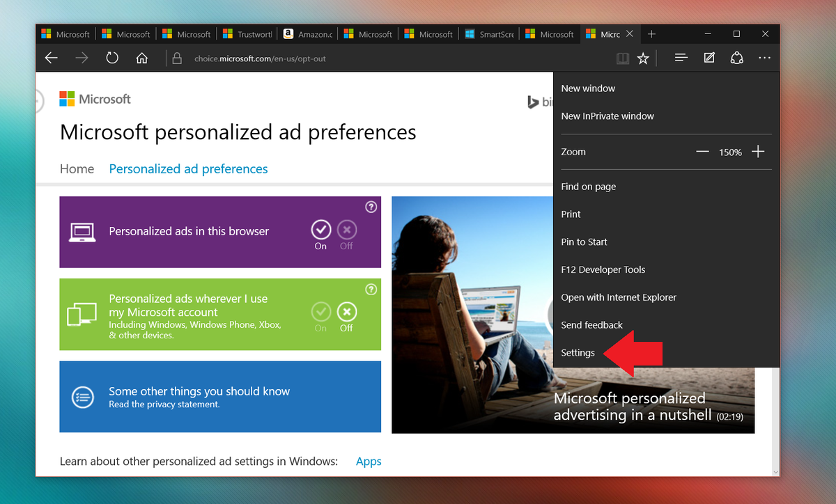
Task: Click the help icon on the purple banner
Action: pos(371,207)
